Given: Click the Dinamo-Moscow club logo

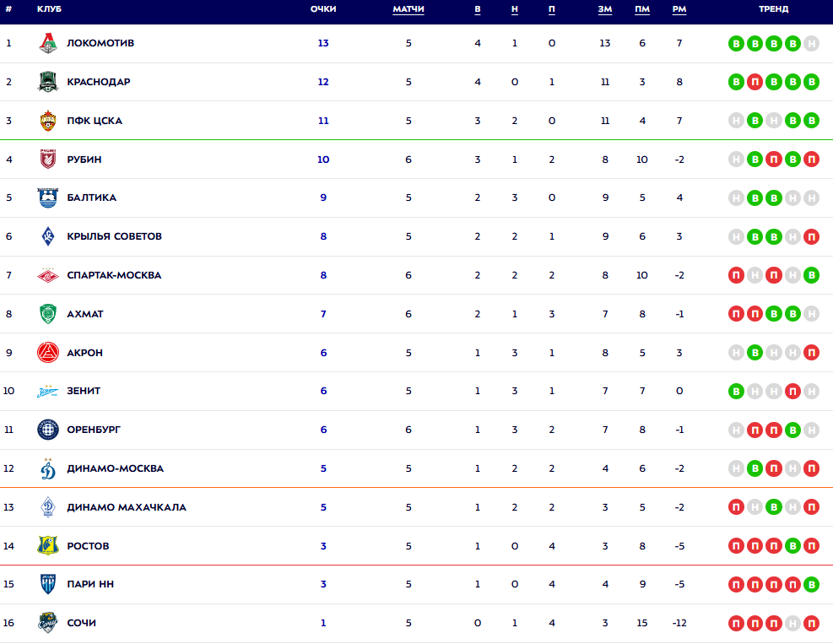Looking at the screenshot, I should (48, 468).
